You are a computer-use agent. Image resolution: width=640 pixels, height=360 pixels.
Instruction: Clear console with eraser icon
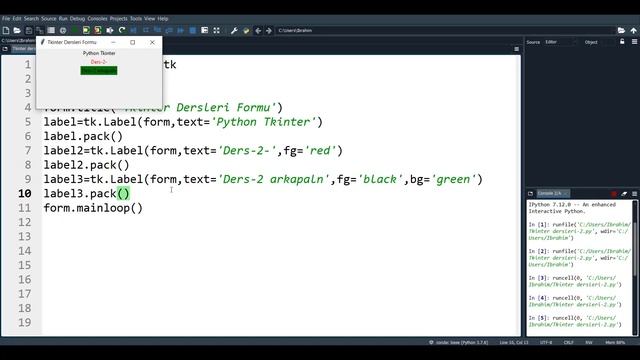click(624, 194)
